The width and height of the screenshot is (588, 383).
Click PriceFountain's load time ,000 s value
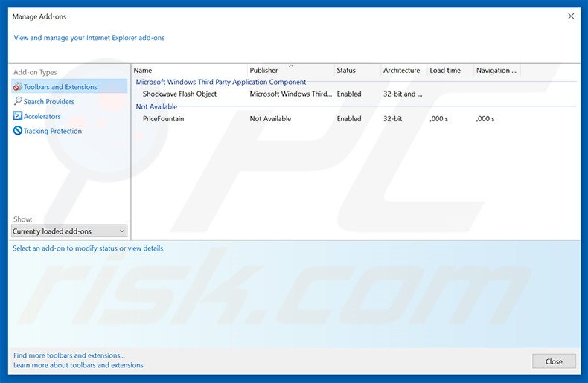click(439, 119)
